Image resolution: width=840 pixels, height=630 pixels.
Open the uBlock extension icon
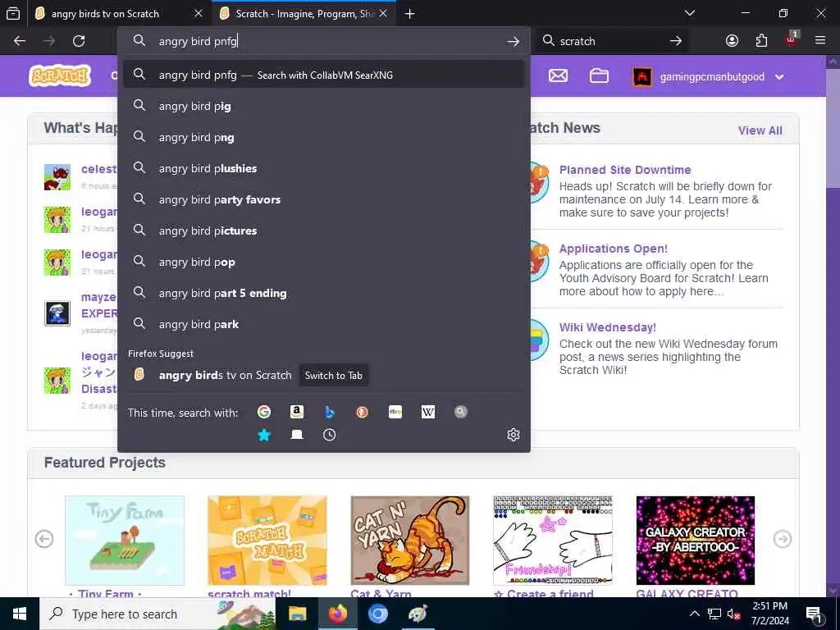point(792,40)
